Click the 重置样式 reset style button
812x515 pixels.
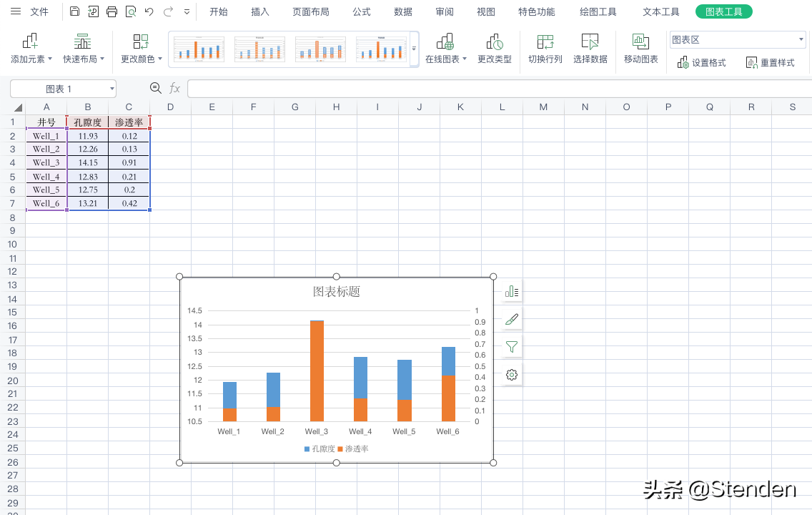tap(770, 63)
